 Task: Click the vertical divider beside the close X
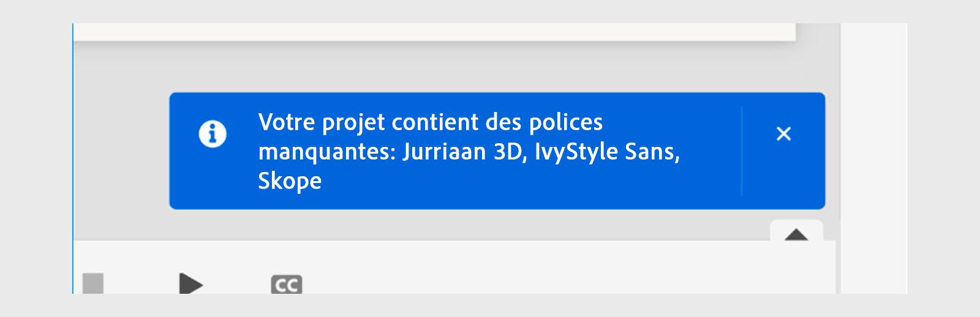(742, 151)
